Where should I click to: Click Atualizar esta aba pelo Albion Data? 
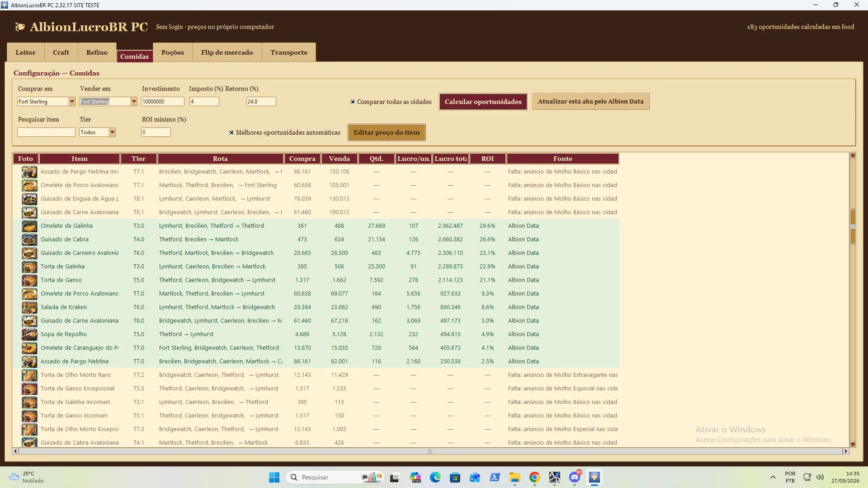click(x=590, y=102)
